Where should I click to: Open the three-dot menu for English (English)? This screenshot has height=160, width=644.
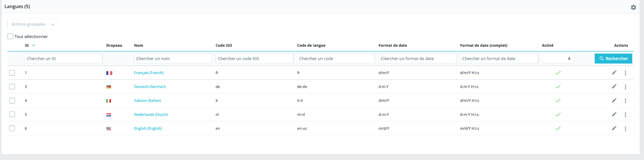tap(626, 129)
